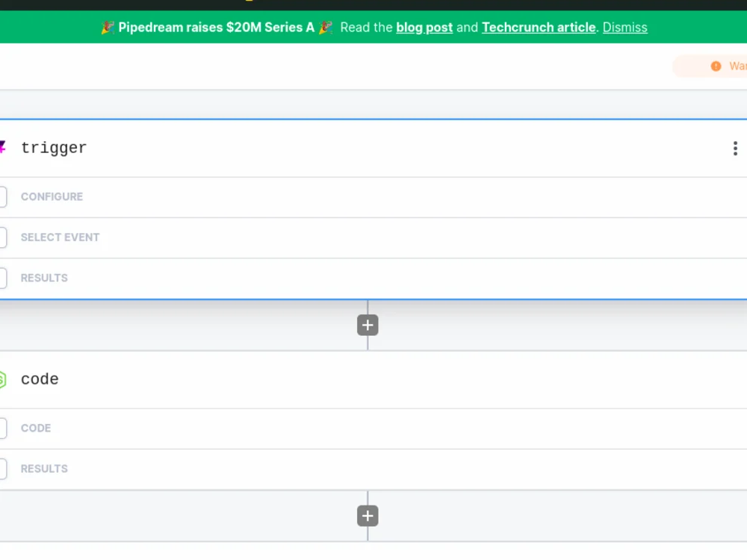Expand the CONFIGURE section of the trigger
The width and height of the screenshot is (747, 560).
(52, 196)
